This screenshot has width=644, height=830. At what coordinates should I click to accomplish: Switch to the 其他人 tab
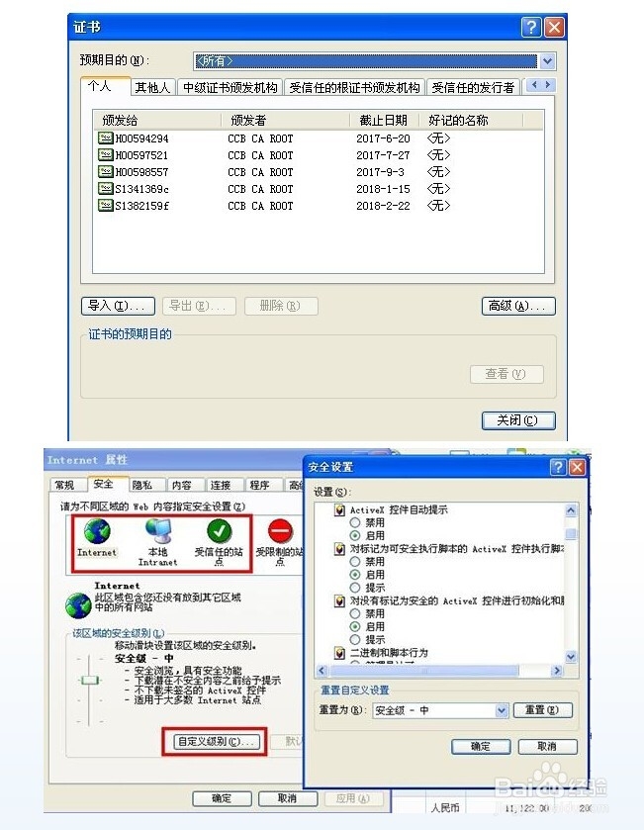[x=152, y=87]
